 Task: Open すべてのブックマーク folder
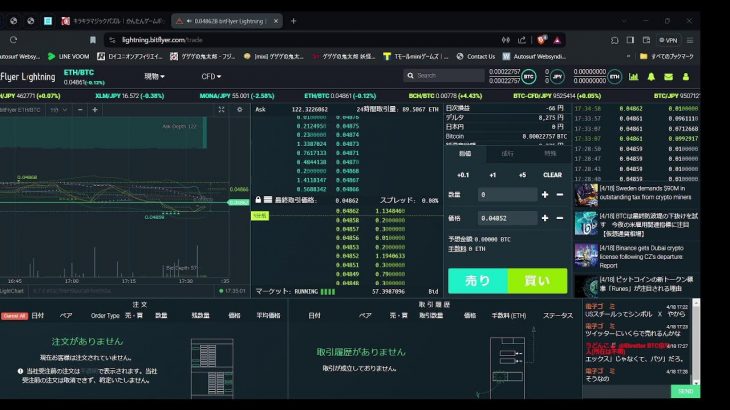pos(667,56)
